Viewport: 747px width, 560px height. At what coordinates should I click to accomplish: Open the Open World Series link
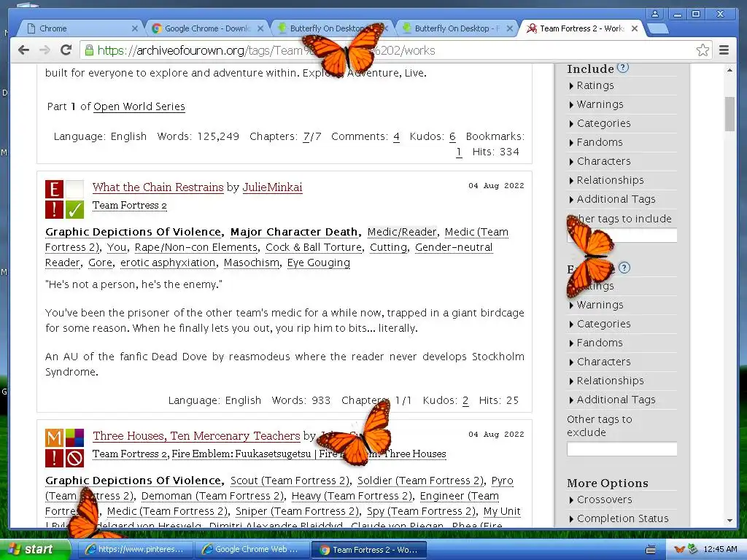(x=139, y=106)
